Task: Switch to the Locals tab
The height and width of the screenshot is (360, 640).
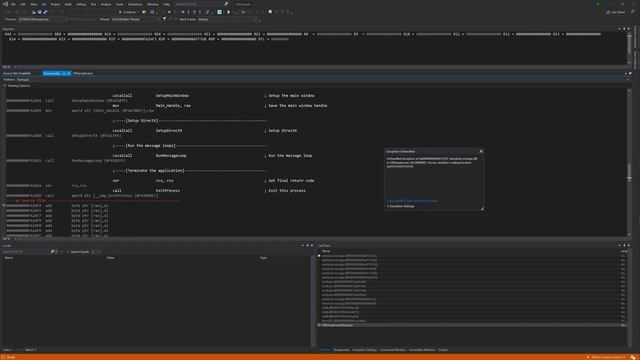Action: tap(18, 350)
